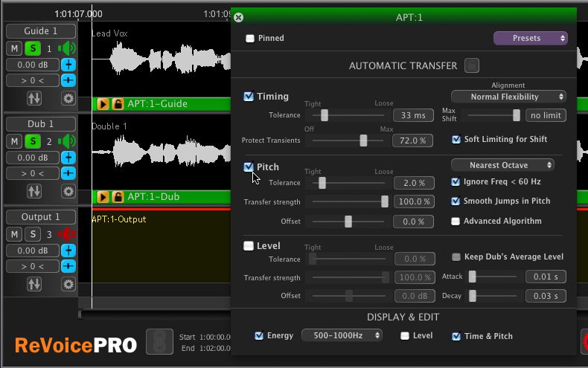Click plus button beside Guide 1 pan value
588x368 pixels.
pyautogui.click(x=68, y=80)
